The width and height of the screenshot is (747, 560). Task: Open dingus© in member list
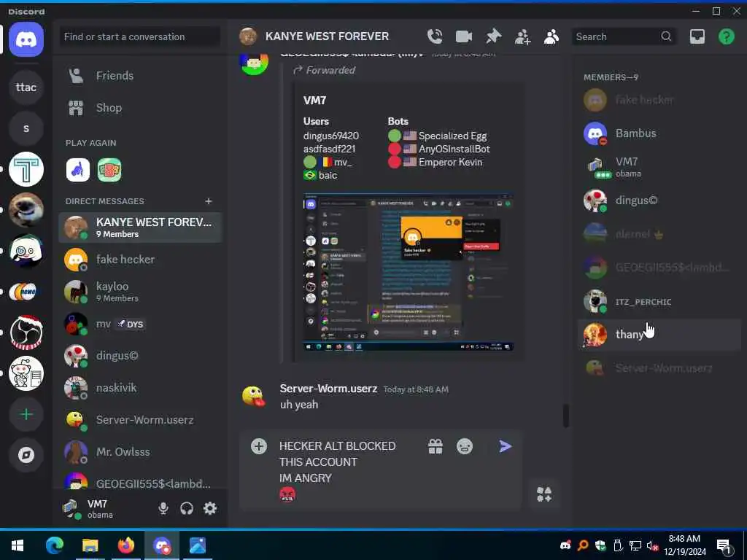click(659, 201)
